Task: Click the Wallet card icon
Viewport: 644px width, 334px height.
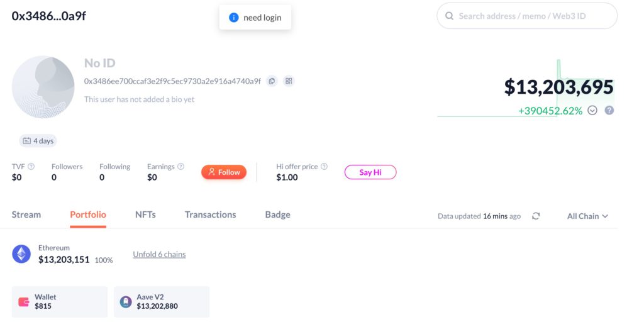Action: [x=24, y=302]
